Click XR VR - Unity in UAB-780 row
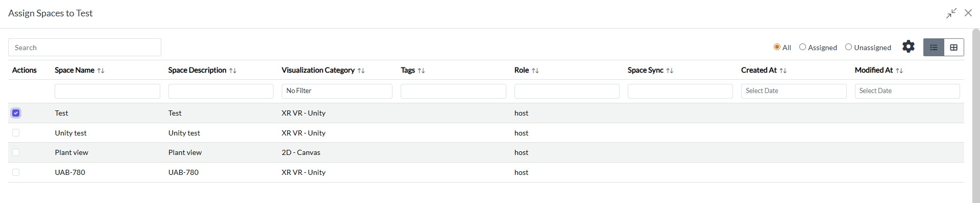This screenshot has width=980, height=203. pyautogui.click(x=304, y=172)
